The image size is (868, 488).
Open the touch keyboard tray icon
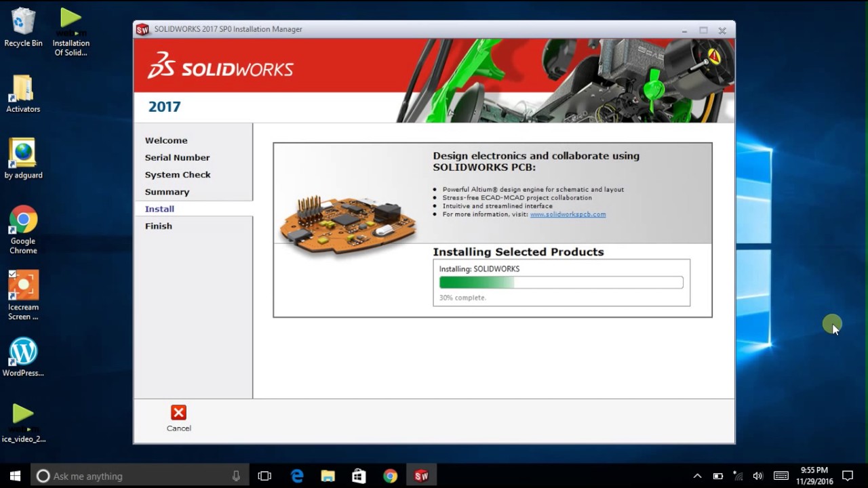781,476
